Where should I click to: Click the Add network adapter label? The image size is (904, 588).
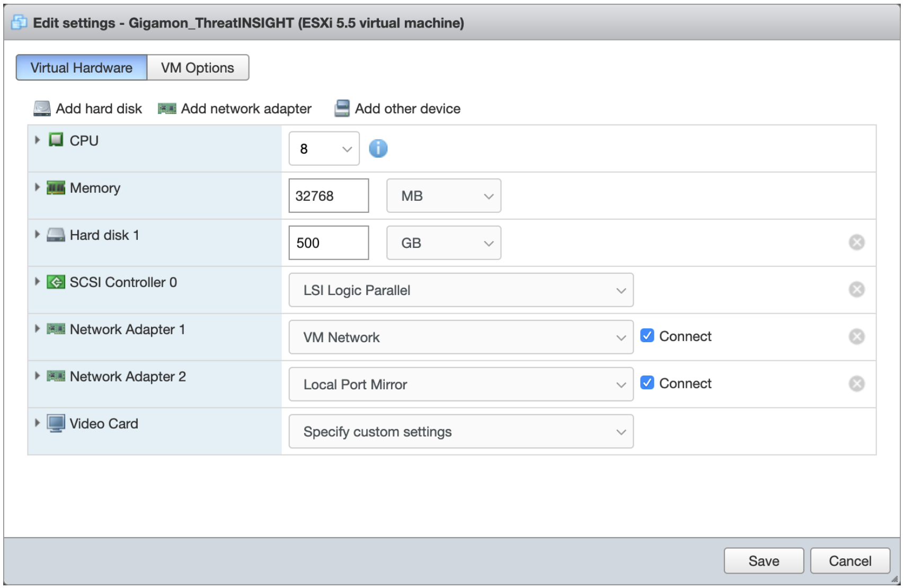pyautogui.click(x=246, y=109)
